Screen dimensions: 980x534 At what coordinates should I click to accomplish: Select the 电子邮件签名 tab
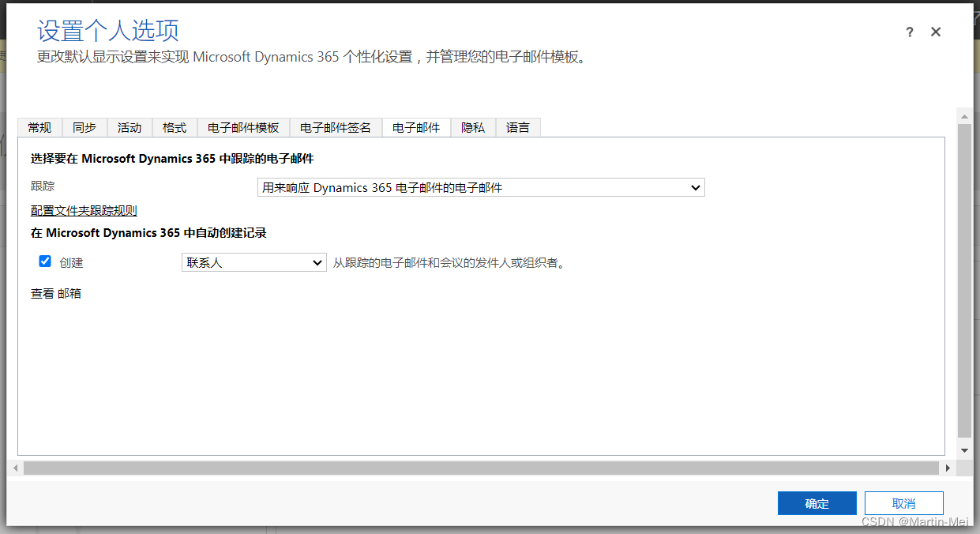coord(336,127)
